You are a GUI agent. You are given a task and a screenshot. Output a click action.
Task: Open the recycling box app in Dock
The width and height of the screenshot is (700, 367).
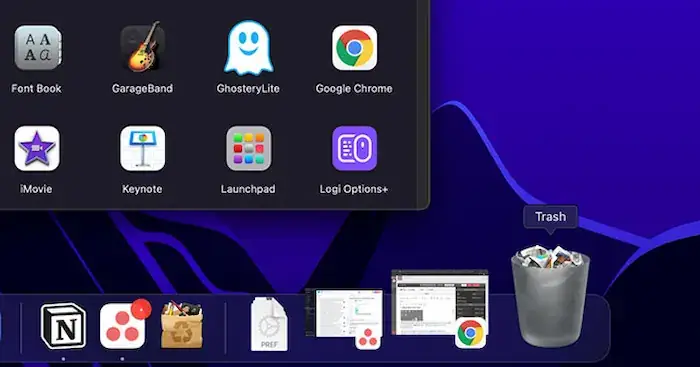coord(182,325)
